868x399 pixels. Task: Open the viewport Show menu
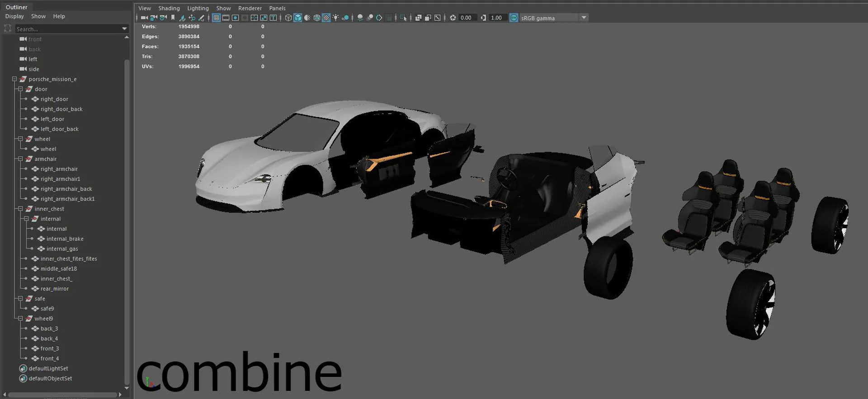click(x=223, y=8)
